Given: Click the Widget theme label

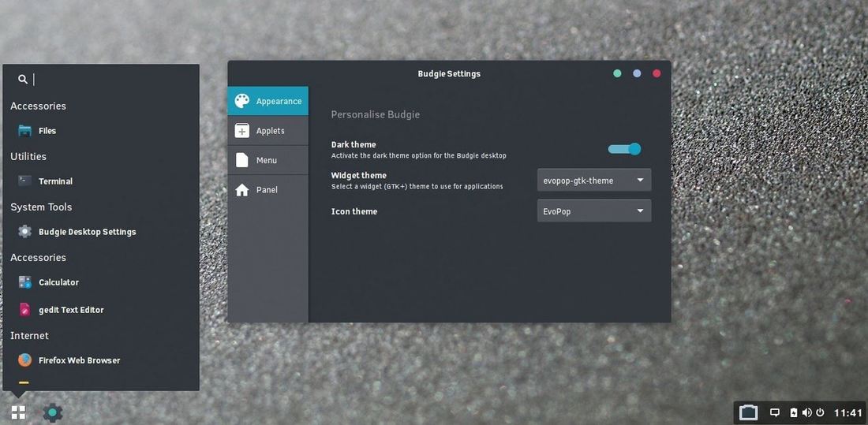Looking at the screenshot, I should [359, 175].
